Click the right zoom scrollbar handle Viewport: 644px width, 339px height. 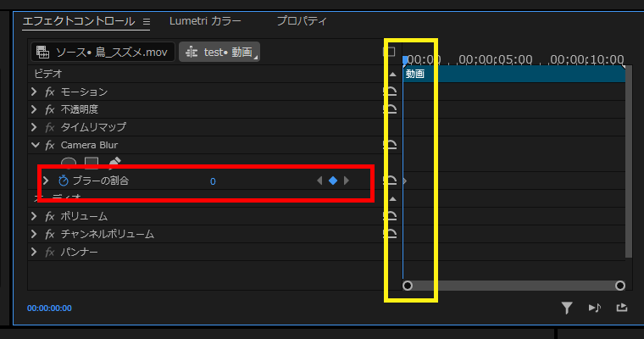click(620, 286)
